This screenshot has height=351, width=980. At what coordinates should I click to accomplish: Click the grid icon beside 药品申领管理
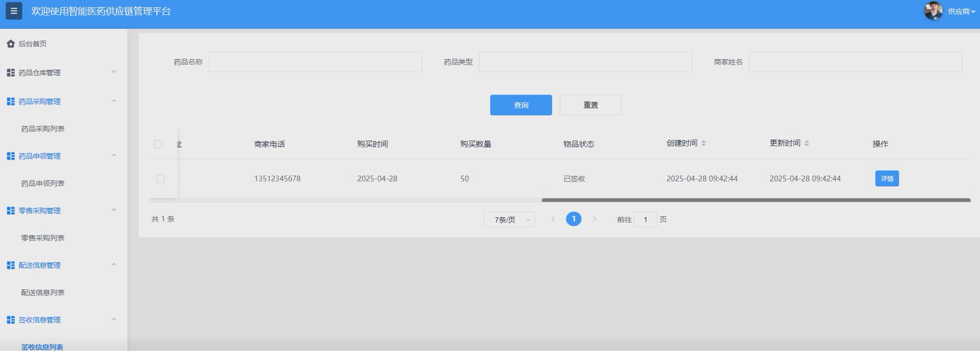click(11, 156)
